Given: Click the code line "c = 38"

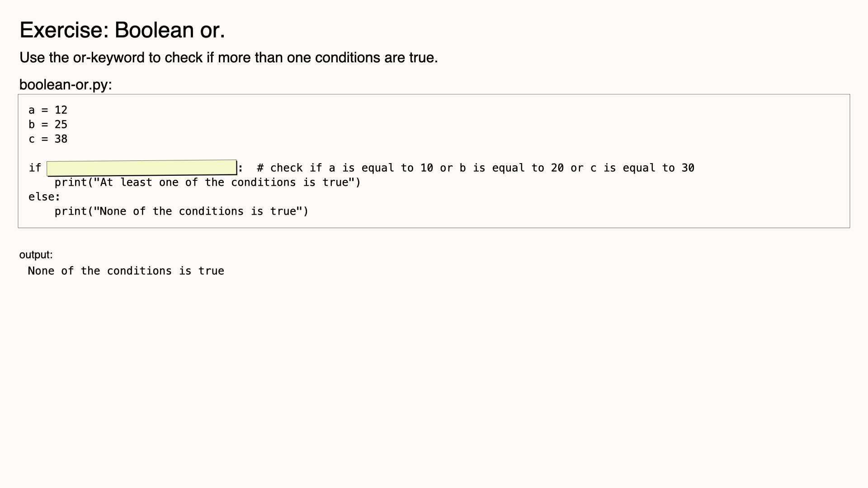Looking at the screenshot, I should [x=48, y=139].
